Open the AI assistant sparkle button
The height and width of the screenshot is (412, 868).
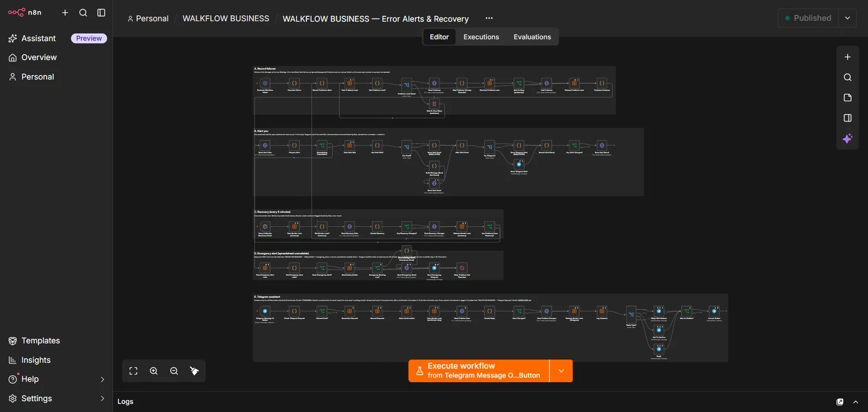pos(847,138)
